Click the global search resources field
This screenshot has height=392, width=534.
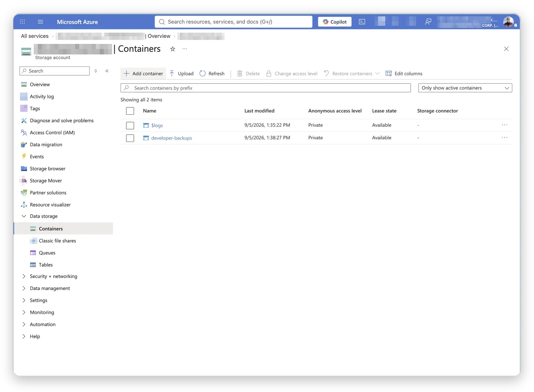[233, 22]
